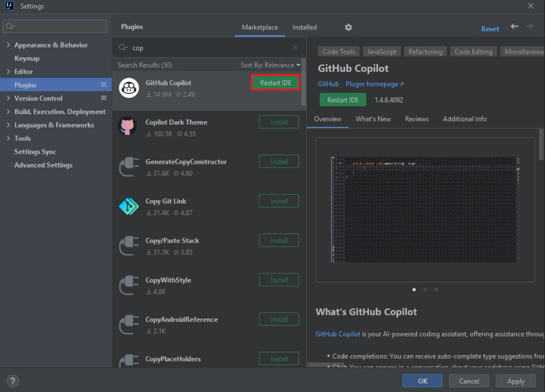Open the plugins settings gear menu
The image size is (545, 392).
[x=348, y=27]
